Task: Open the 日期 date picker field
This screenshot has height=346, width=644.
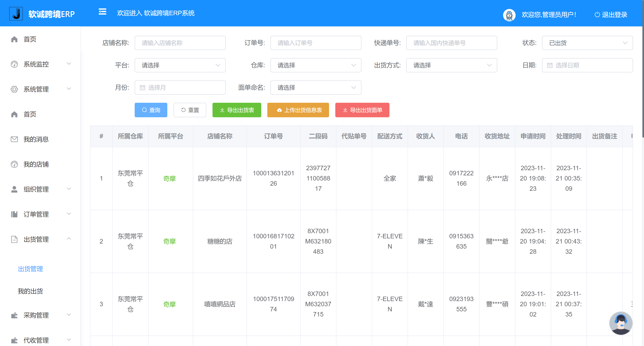Action: pyautogui.click(x=587, y=65)
